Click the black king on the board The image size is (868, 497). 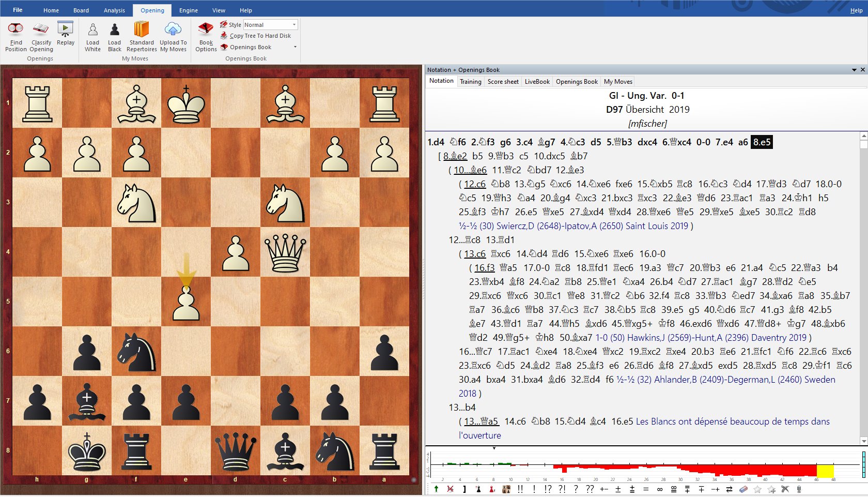[x=87, y=451]
